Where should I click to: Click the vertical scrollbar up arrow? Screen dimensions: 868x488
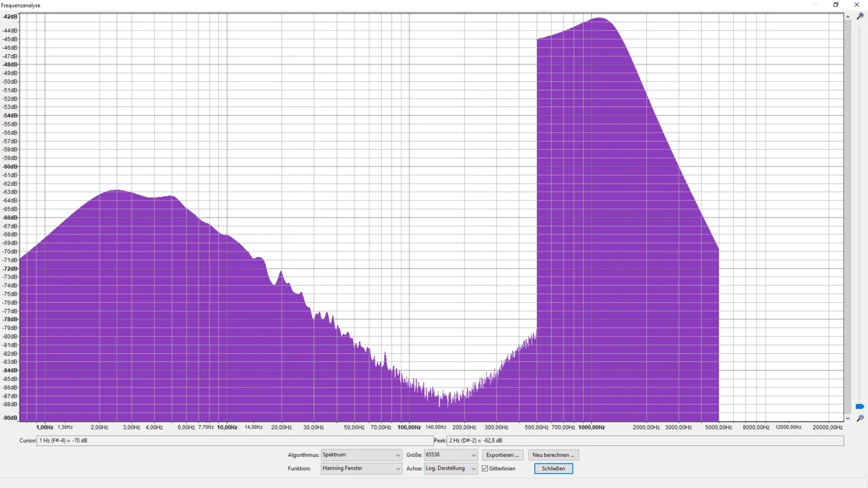pyautogui.click(x=848, y=16)
